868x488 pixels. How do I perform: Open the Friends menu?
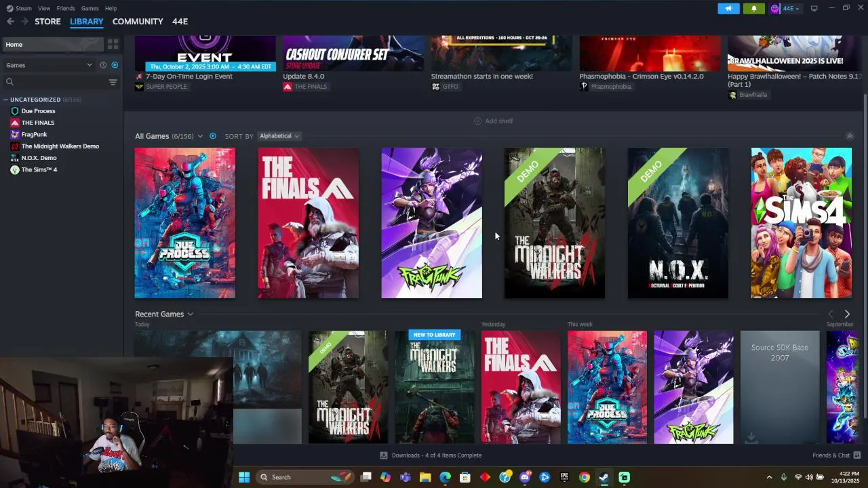click(x=66, y=8)
